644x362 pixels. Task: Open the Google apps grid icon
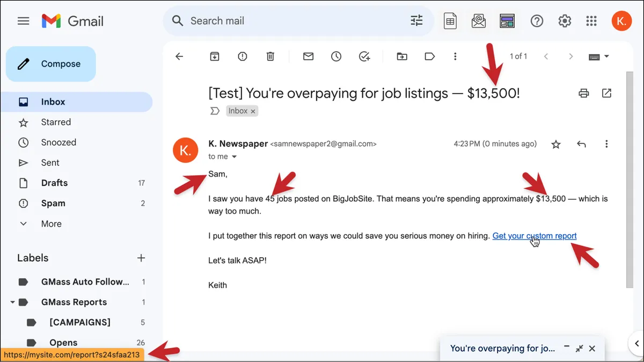[x=591, y=21]
